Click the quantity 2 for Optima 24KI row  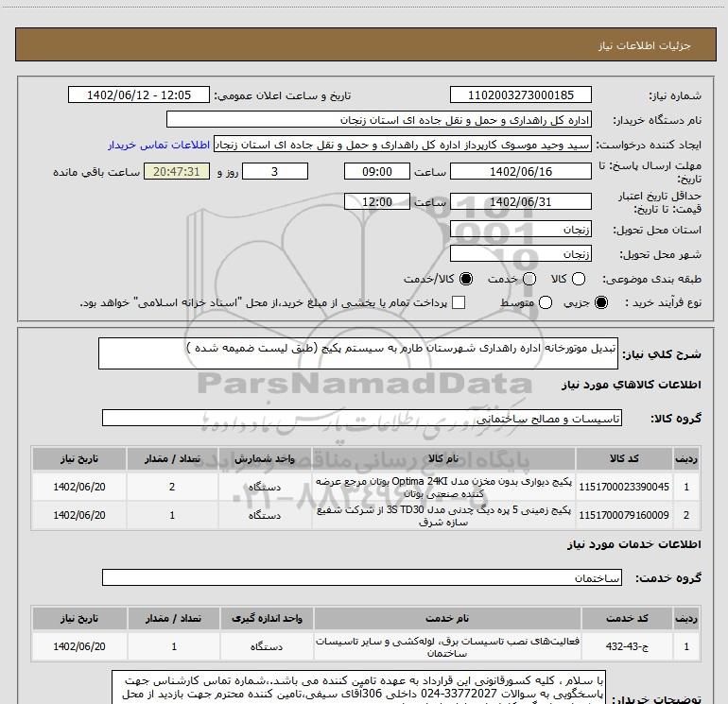click(x=172, y=487)
